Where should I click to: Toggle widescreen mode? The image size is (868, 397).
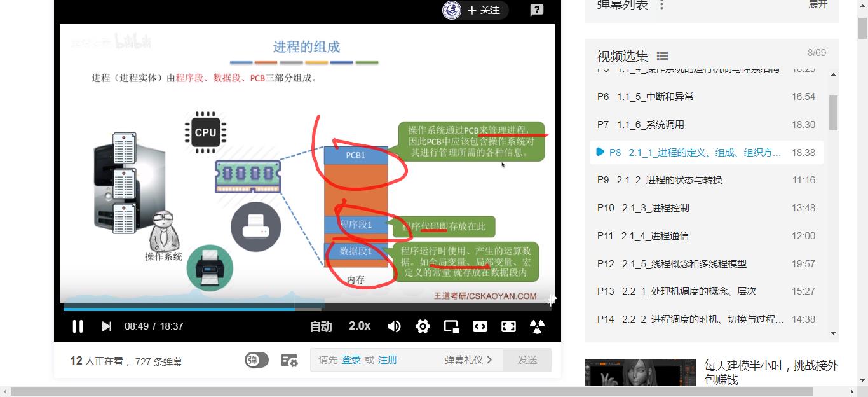(x=480, y=326)
